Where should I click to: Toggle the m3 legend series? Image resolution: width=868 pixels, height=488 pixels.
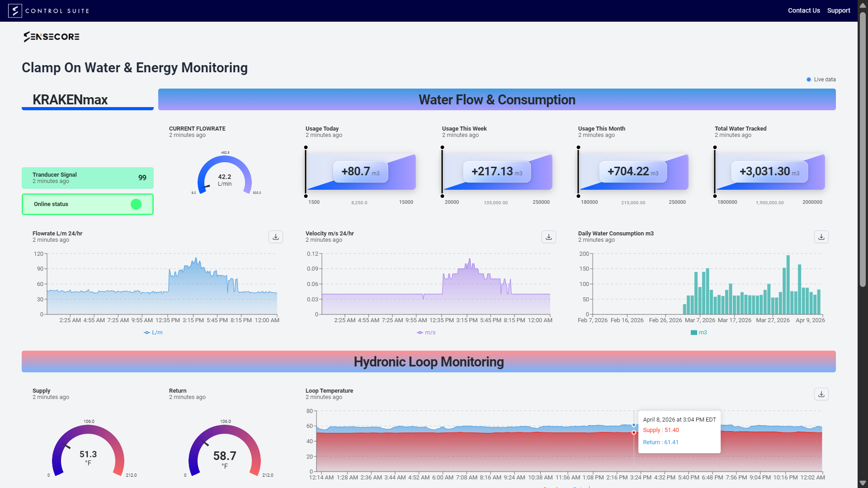[698, 333]
